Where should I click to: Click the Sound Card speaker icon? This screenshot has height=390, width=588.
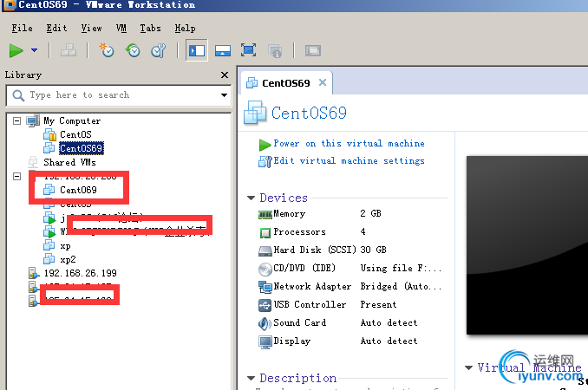265,323
